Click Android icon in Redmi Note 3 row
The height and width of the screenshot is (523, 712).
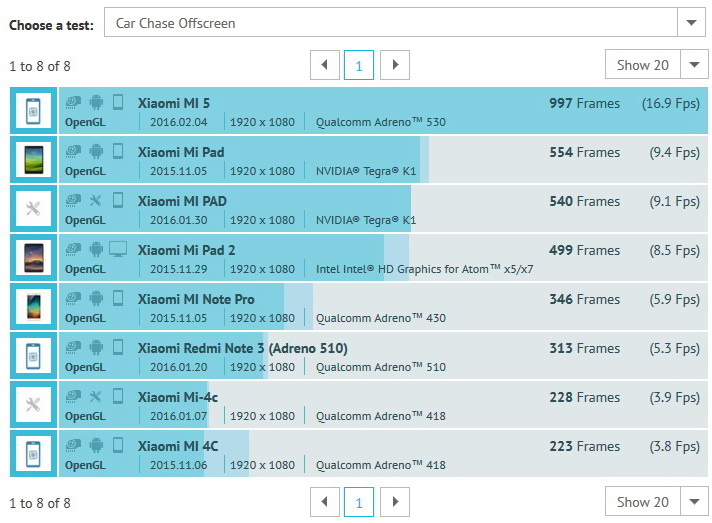click(x=96, y=347)
